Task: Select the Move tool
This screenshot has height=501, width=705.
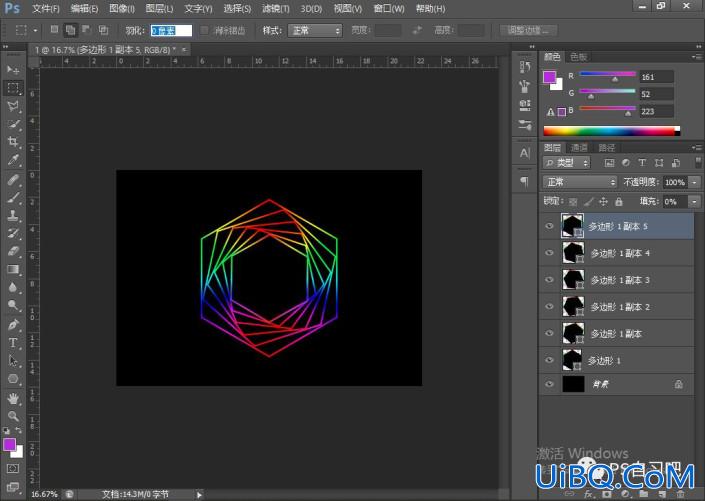Action: (x=13, y=70)
